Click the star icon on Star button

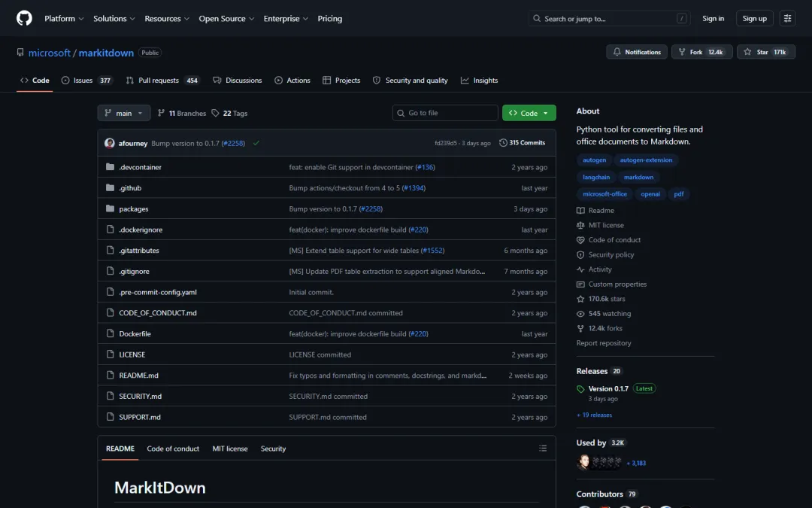747,52
